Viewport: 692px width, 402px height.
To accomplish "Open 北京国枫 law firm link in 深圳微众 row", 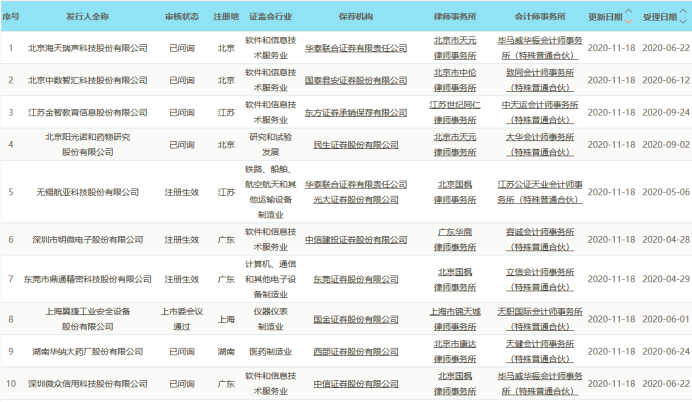I will coord(455,384).
